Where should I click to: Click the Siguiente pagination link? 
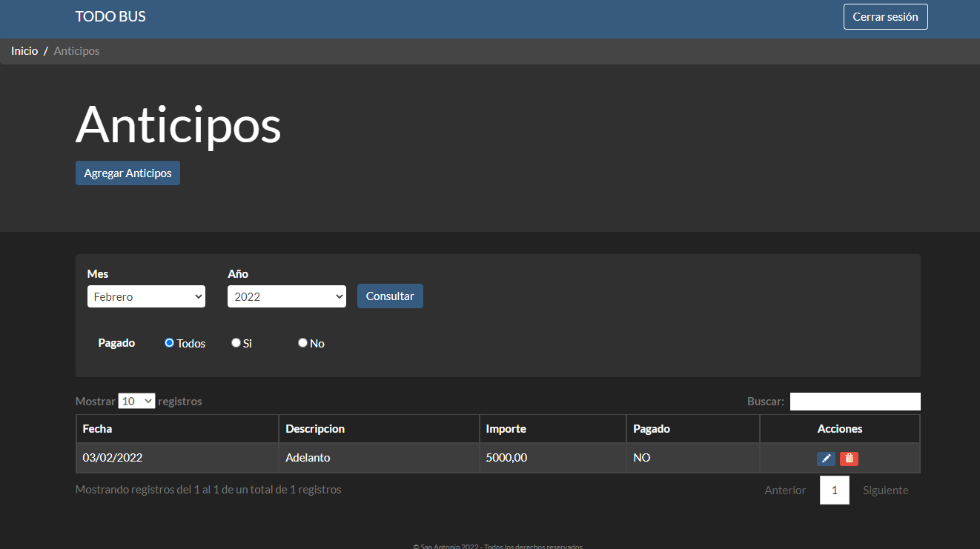tap(885, 490)
